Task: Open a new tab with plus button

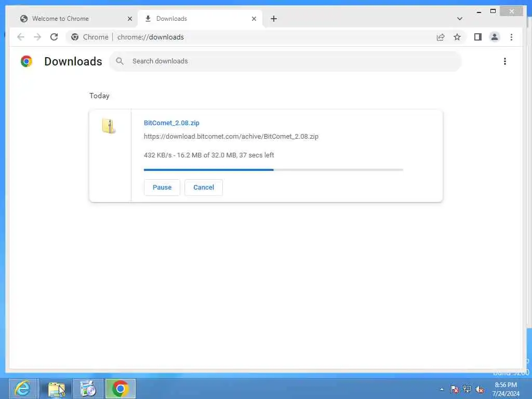Action: pyautogui.click(x=274, y=19)
